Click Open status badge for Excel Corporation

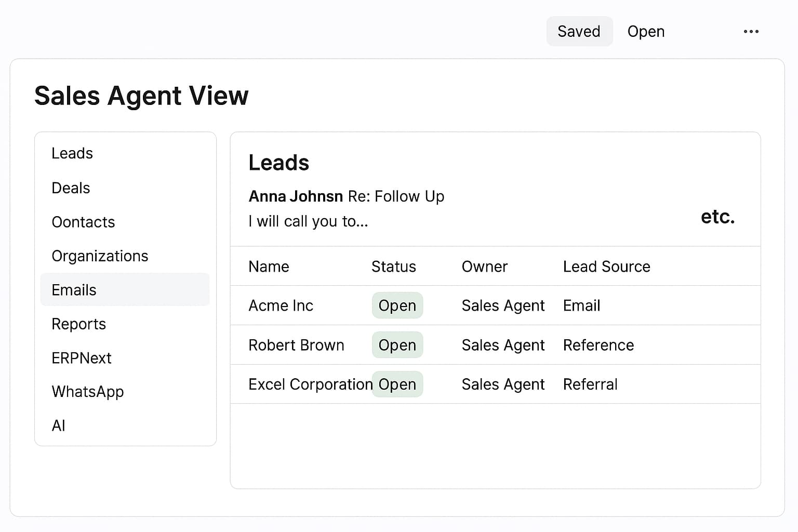[x=397, y=384]
